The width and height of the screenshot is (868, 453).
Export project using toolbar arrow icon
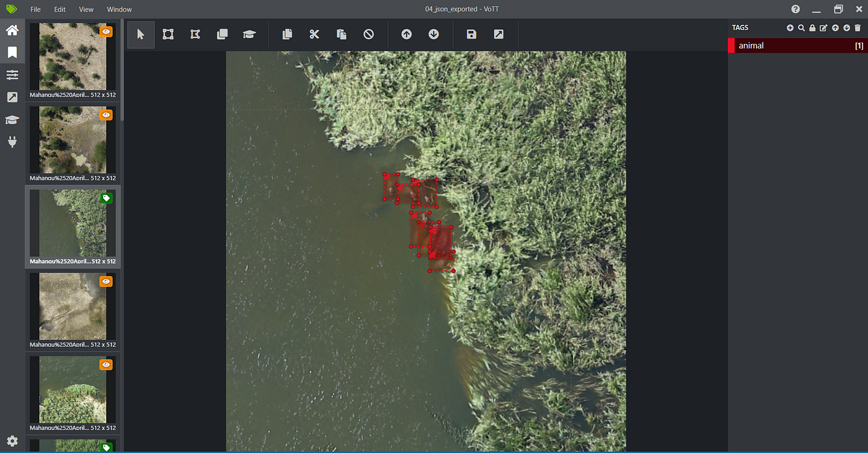point(498,34)
